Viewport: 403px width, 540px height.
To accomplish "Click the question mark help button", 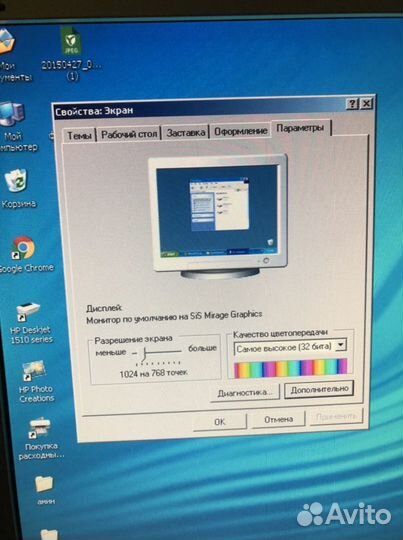I will click(352, 104).
